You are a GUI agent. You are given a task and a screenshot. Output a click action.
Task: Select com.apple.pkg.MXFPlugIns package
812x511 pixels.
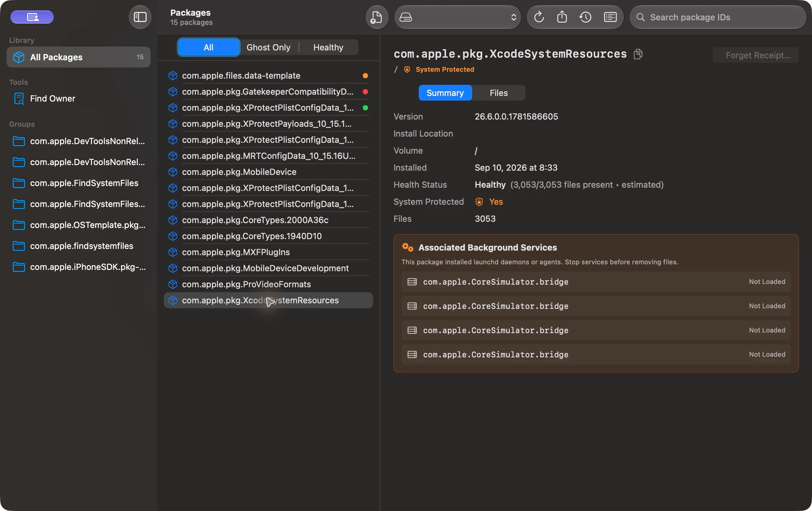268,252
